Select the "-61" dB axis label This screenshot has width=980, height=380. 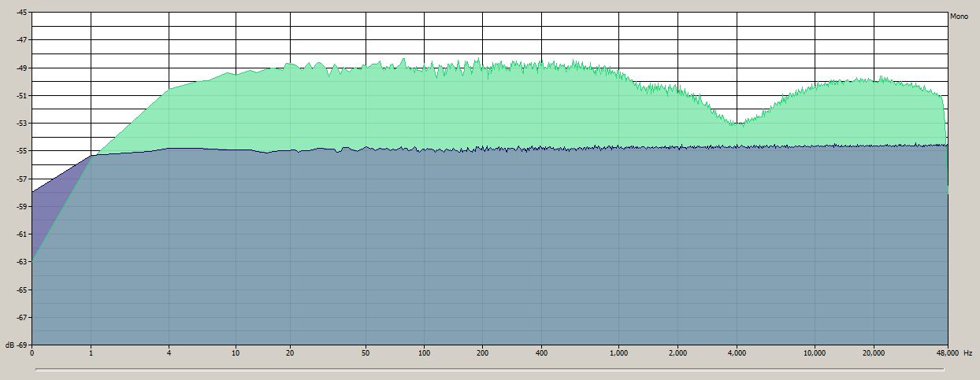[x=20, y=234]
